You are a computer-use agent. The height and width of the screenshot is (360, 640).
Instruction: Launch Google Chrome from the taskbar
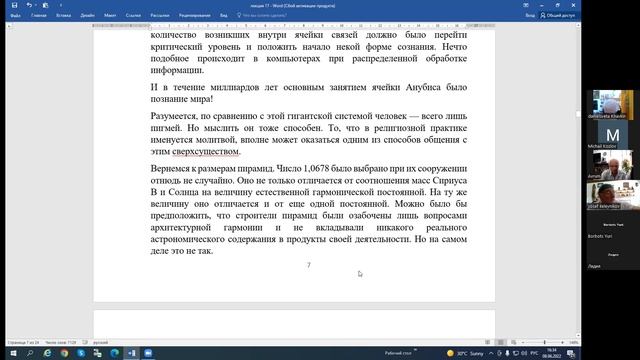click(64, 353)
